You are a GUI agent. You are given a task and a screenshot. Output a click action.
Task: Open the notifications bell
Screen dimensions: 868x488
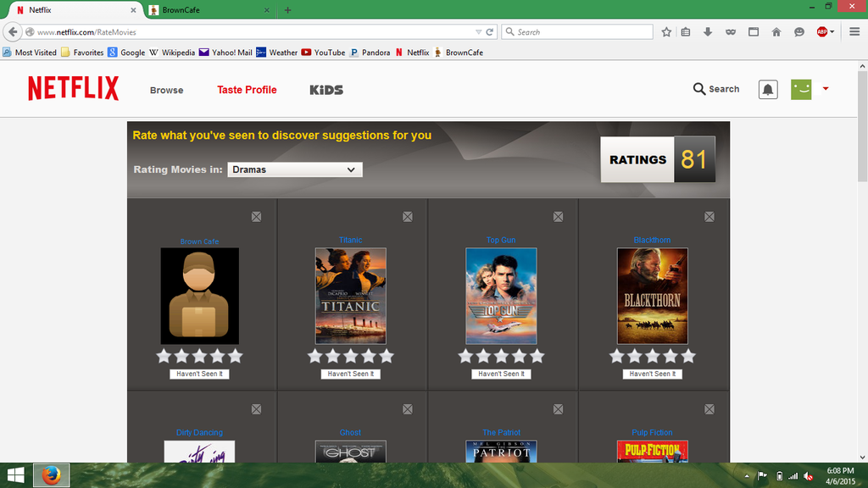768,90
